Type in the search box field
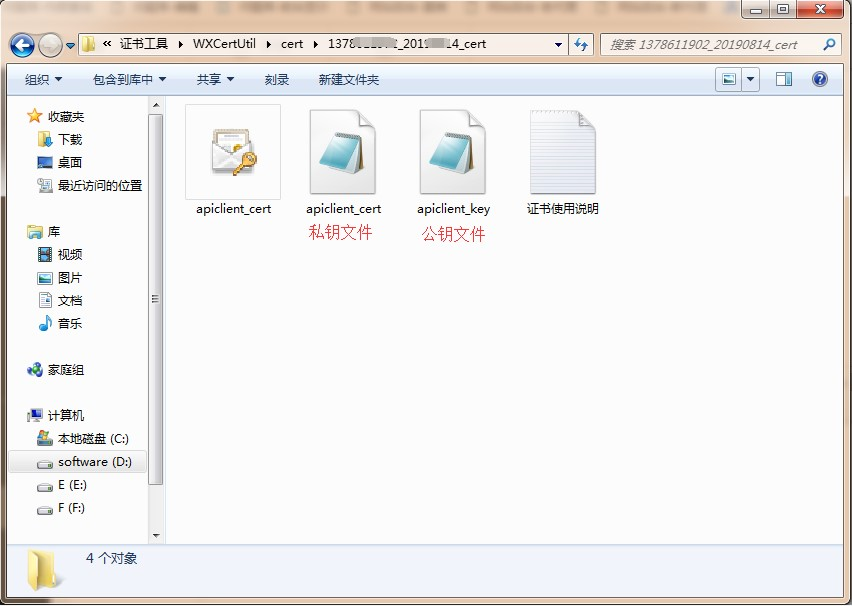852x606 pixels. [x=710, y=45]
